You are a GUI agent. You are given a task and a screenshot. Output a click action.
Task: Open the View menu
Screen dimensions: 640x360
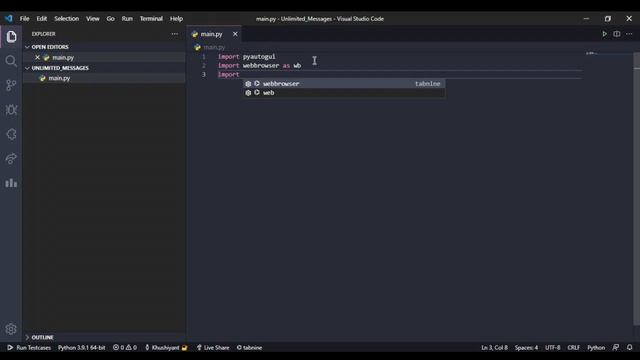pos(93,18)
